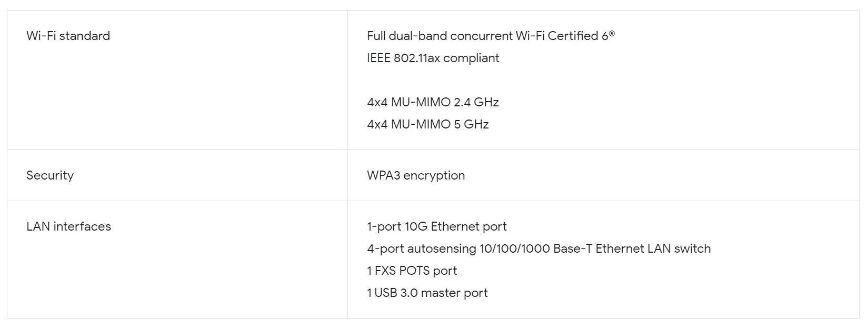Click the Wi-Fi Certified 6 text line

click(490, 36)
